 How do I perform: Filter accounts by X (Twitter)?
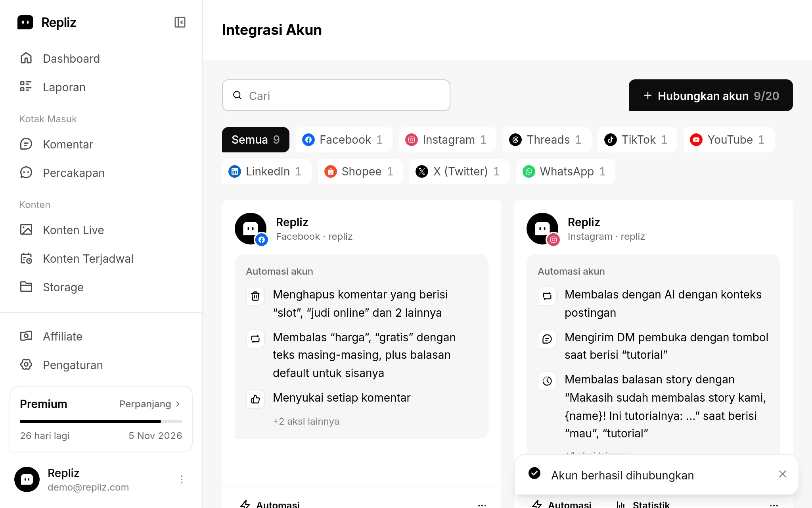click(459, 171)
